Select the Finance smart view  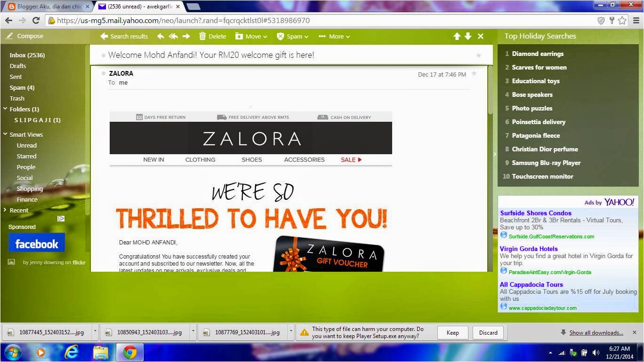click(x=27, y=199)
